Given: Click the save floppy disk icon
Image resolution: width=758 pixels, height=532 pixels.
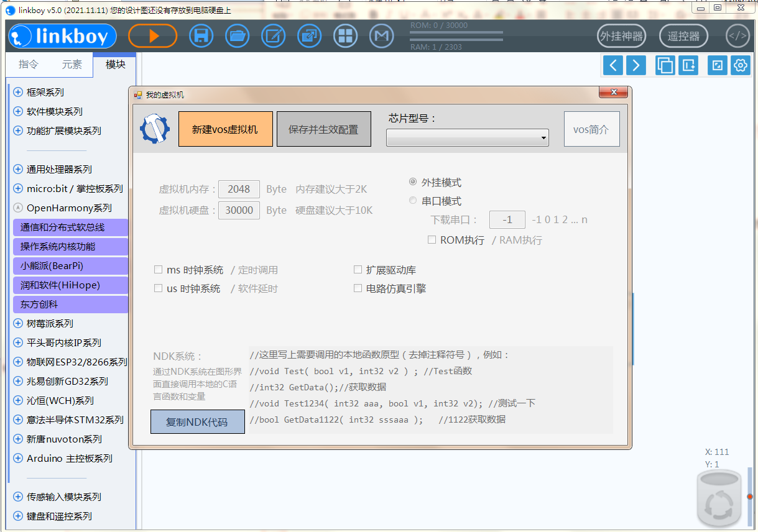Looking at the screenshot, I should (201, 36).
